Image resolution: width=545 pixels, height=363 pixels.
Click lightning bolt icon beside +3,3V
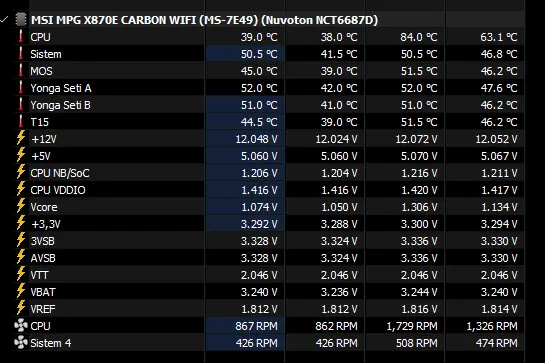tap(21, 223)
